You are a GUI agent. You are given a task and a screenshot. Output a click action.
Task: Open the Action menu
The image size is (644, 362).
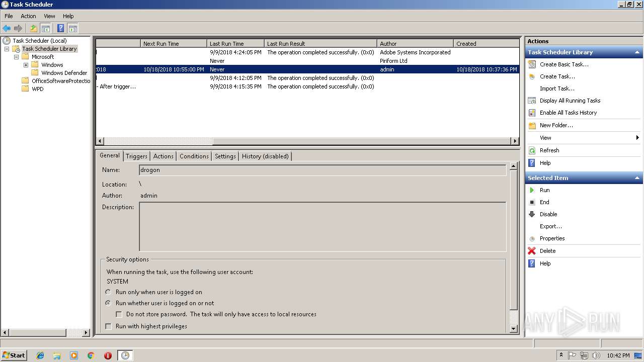pyautogui.click(x=28, y=16)
